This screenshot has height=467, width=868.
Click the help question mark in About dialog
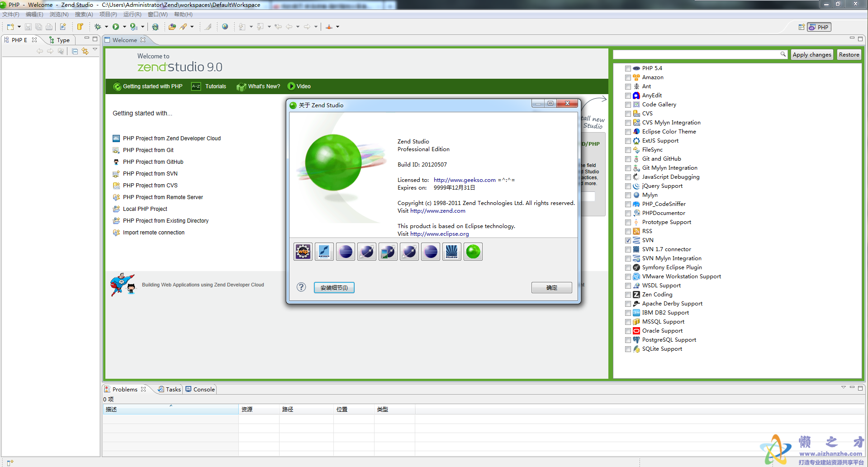[x=301, y=287]
